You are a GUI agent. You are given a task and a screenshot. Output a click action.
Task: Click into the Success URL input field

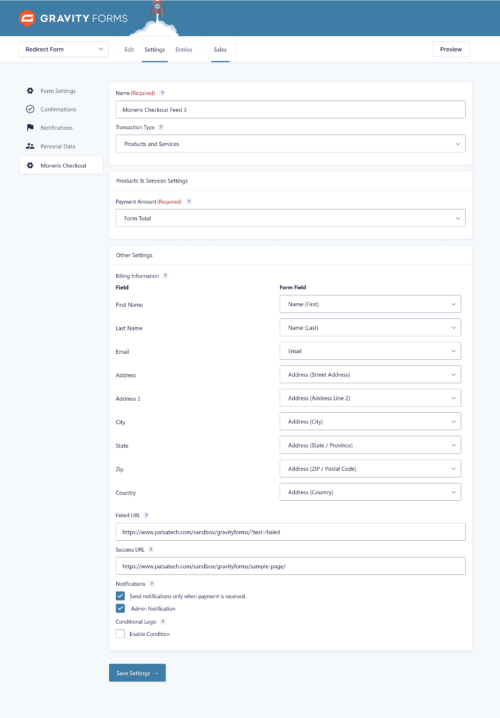pyautogui.click(x=290, y=566)
